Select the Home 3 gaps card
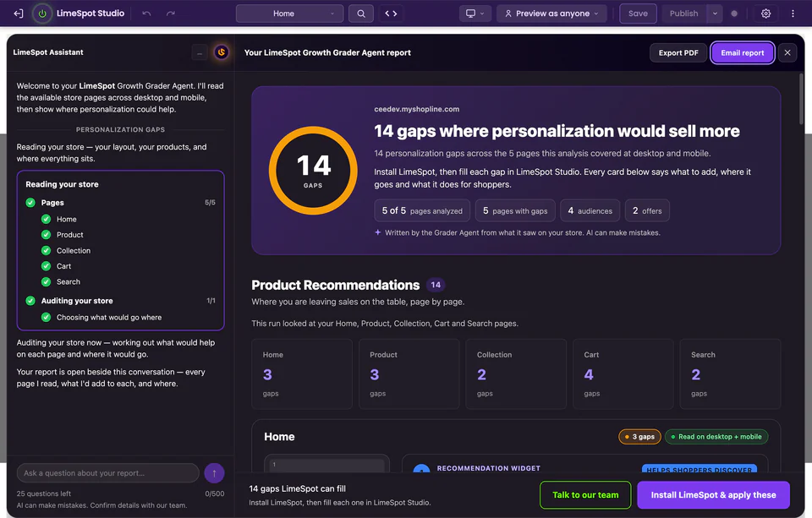812x518 pixels. coord(302,374)
